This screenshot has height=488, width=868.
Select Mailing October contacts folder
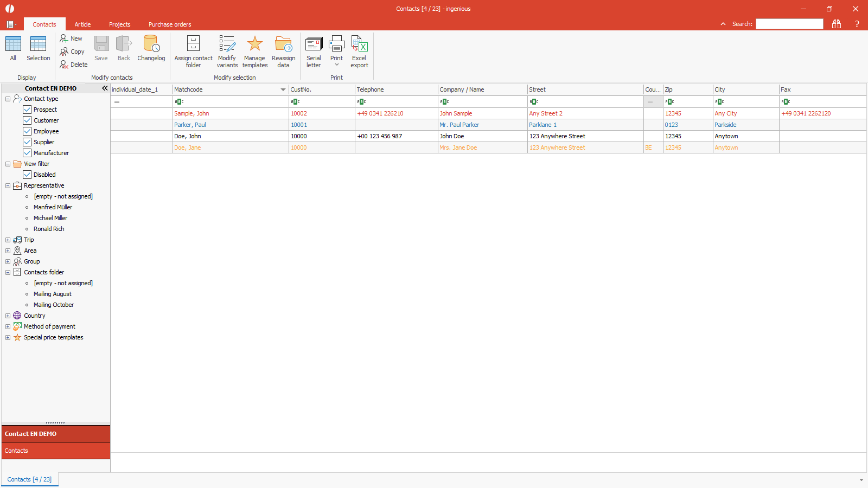click(x=53, y=305)
